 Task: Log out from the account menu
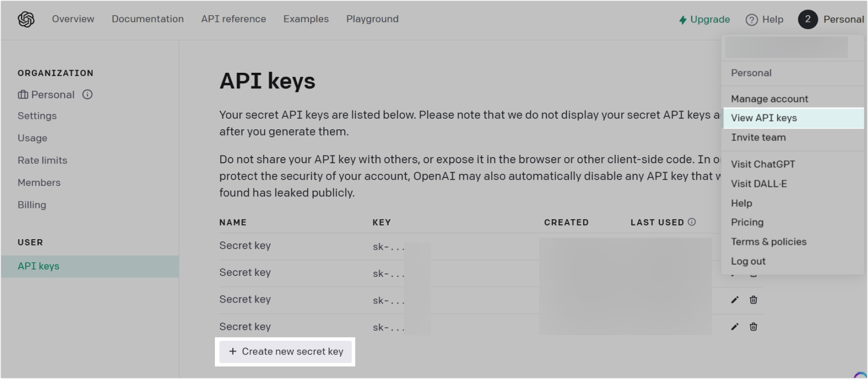click(x=748, y=261)
